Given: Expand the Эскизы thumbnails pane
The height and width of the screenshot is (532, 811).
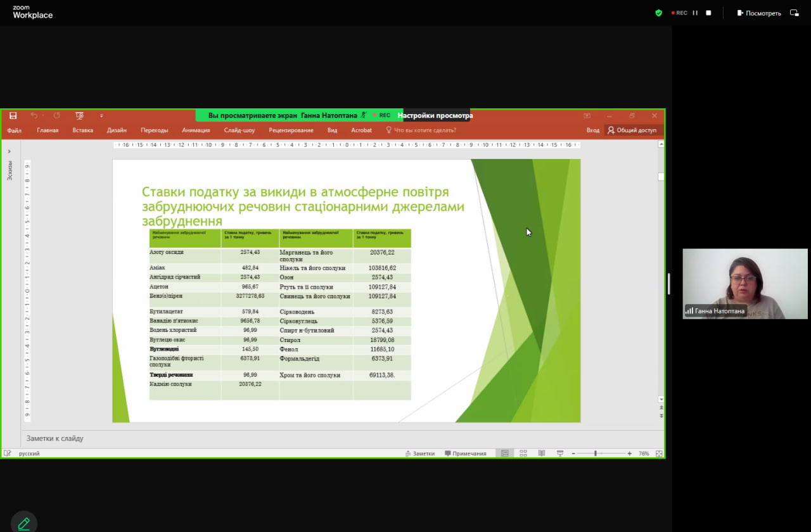Looking at the screenshot, I should click(x=10, y=151).
